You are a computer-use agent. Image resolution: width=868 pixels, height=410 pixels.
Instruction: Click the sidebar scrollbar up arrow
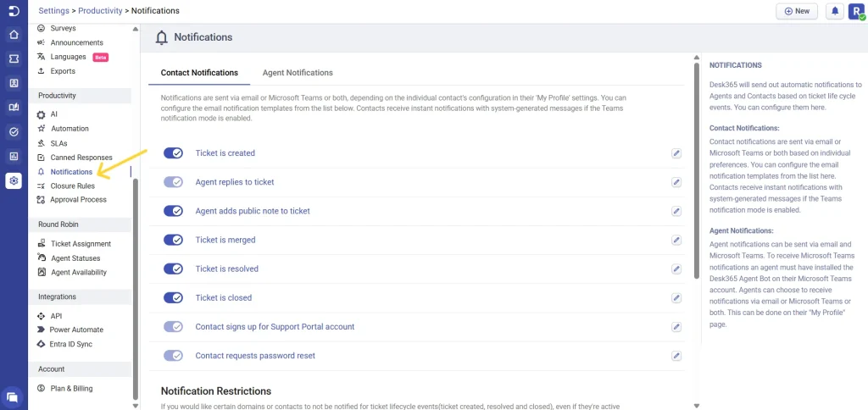click(x=136, y=30)
